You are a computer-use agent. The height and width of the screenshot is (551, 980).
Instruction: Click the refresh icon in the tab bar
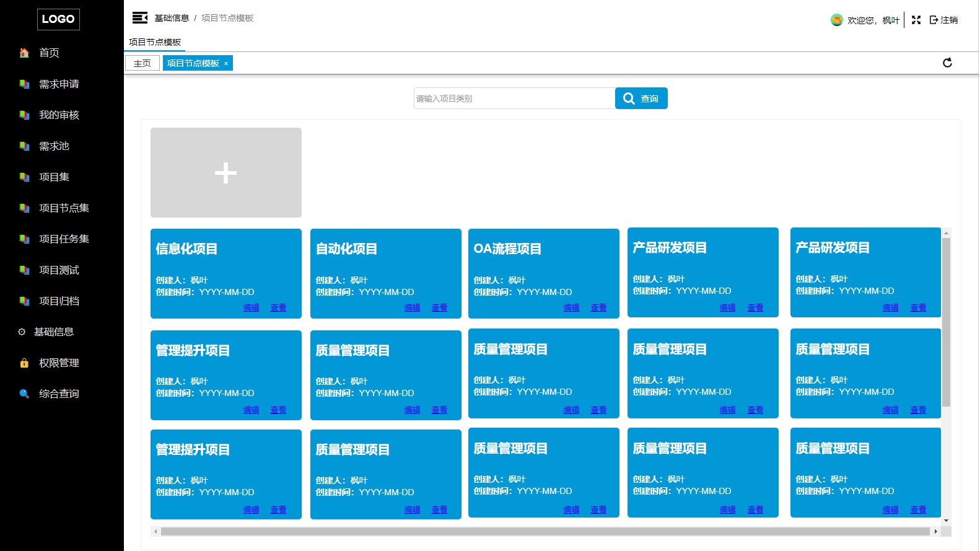click(x=947, y=63)
